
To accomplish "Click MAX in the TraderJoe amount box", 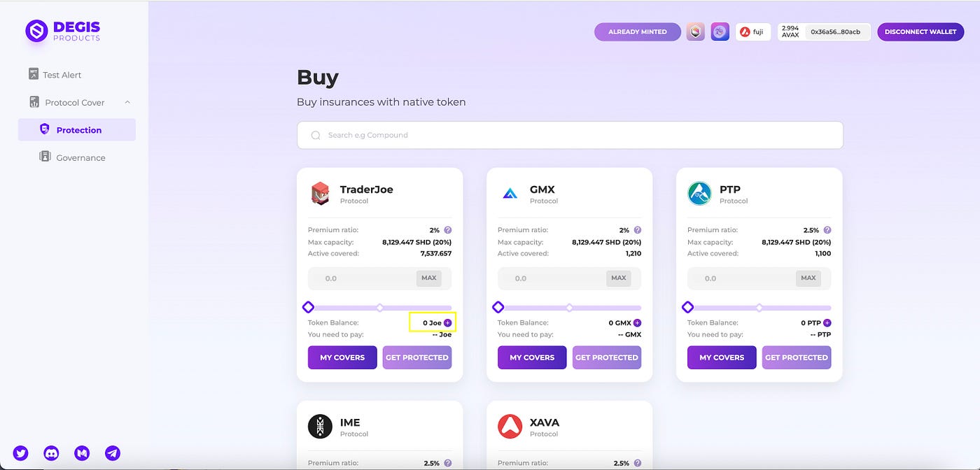I will pyautogui.click(x=429, y=278).
